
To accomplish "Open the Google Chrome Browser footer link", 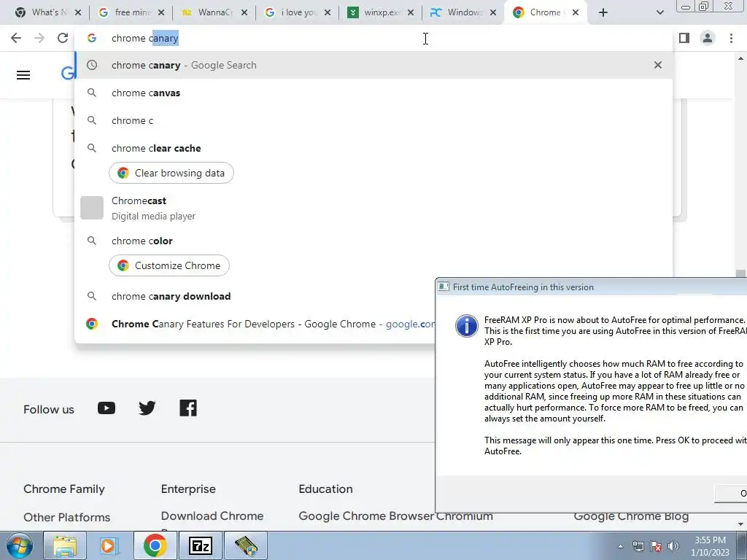I will click(366, 516).
